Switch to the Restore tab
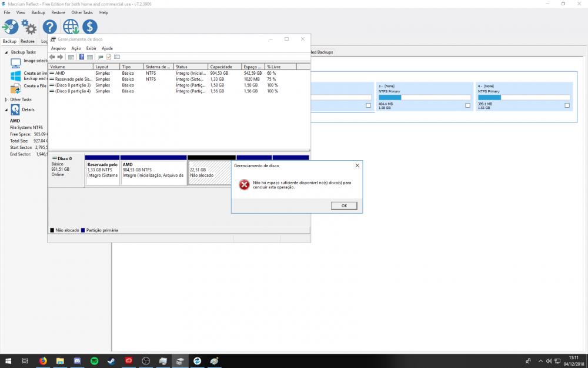Viewport: 588px width, 368px height. pyautogui.click(x=28, y=42)
